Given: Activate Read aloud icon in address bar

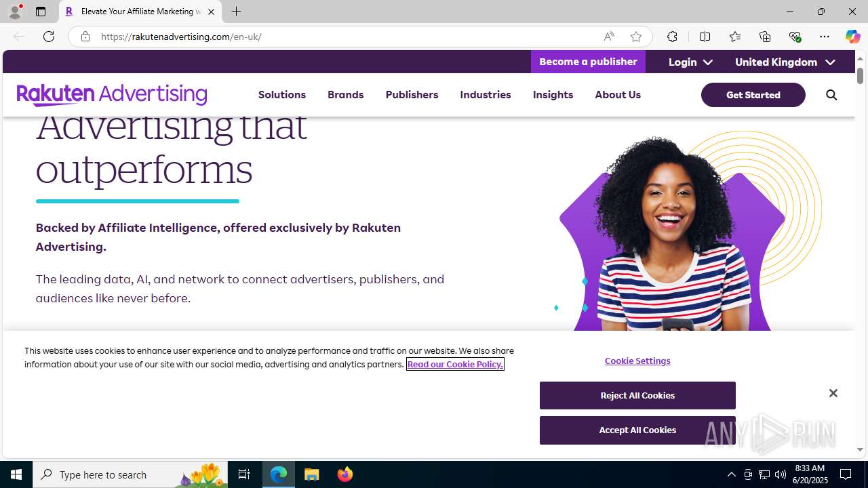Looking at the screenshot, I should click(609, 37).
